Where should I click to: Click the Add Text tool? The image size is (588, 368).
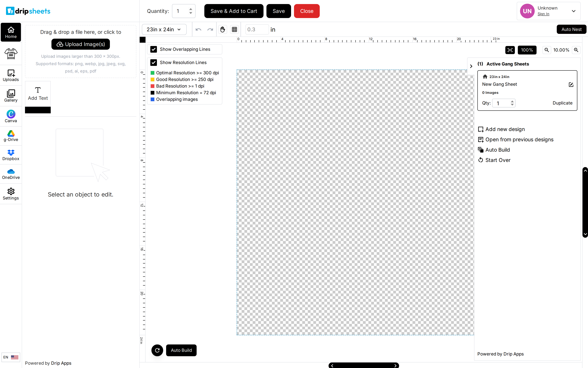coord(38,94)
